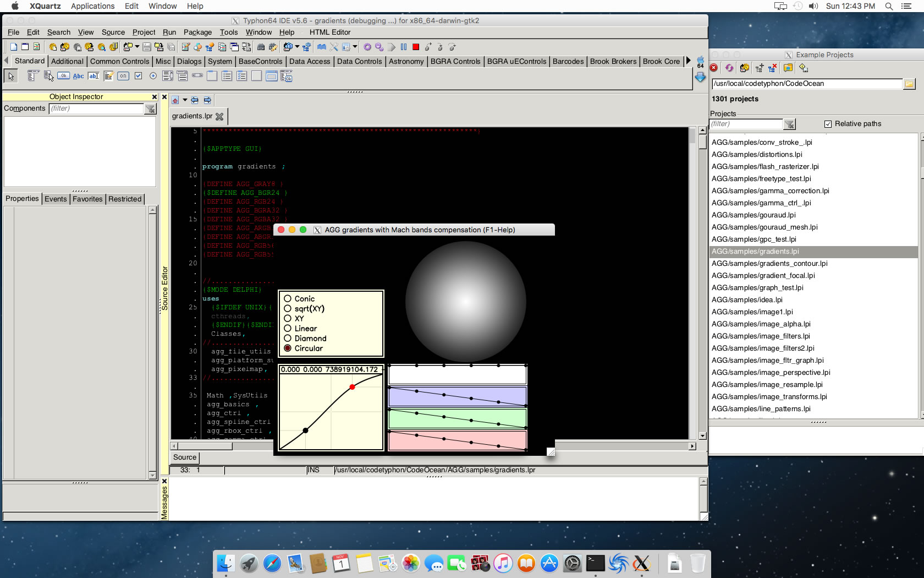Show more palette tabs with right arrow
This screenshot has height=578, width=924.
pyautogui.click(x=688, y=61)
